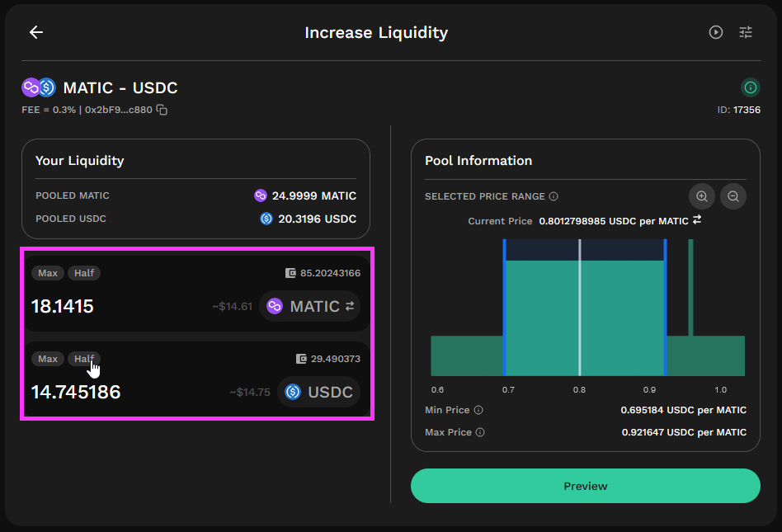Show info about Selected Price Range
The image size is (782, 532).
pos(554,196)
